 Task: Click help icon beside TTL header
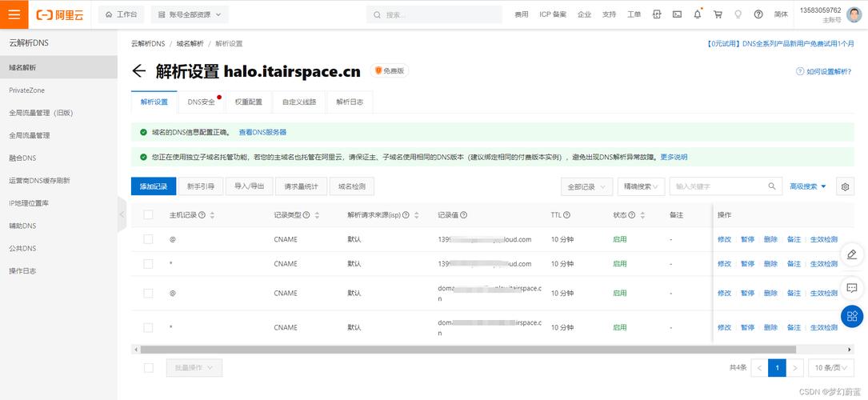click(567, 215)
